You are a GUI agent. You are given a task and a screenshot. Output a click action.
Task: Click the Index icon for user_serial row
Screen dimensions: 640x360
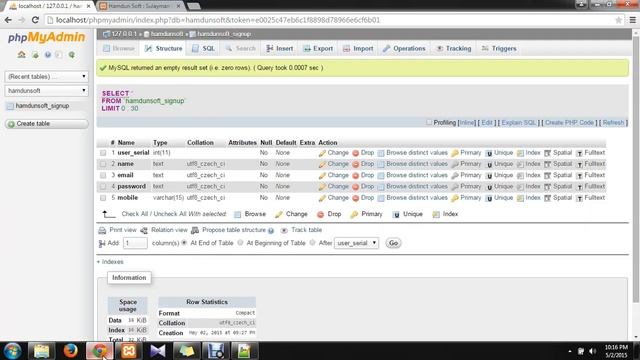520,153
